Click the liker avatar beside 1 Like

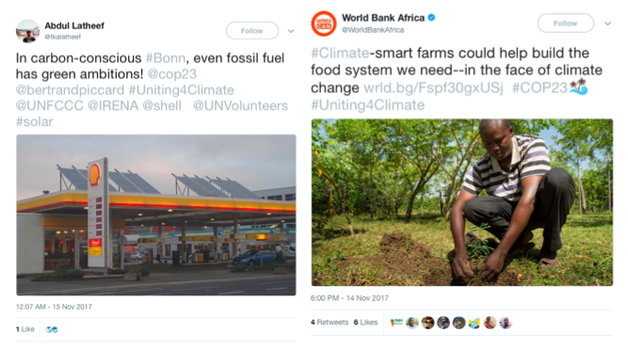pyautogui.click(x=52, y=329)
